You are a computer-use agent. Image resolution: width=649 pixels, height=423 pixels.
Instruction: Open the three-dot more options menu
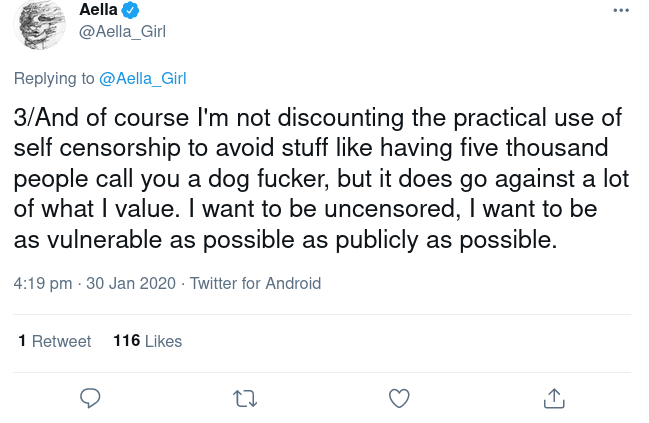click(x=620, y=10)
